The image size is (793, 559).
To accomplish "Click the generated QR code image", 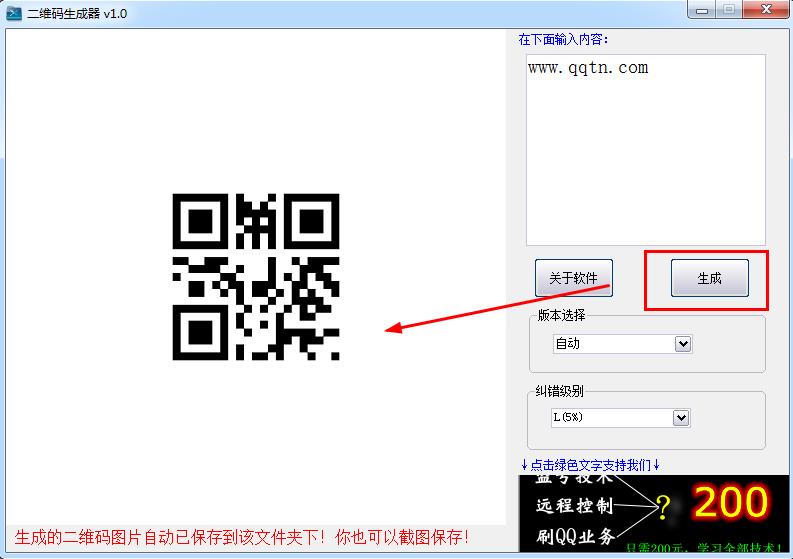I will tap(256, 277).
